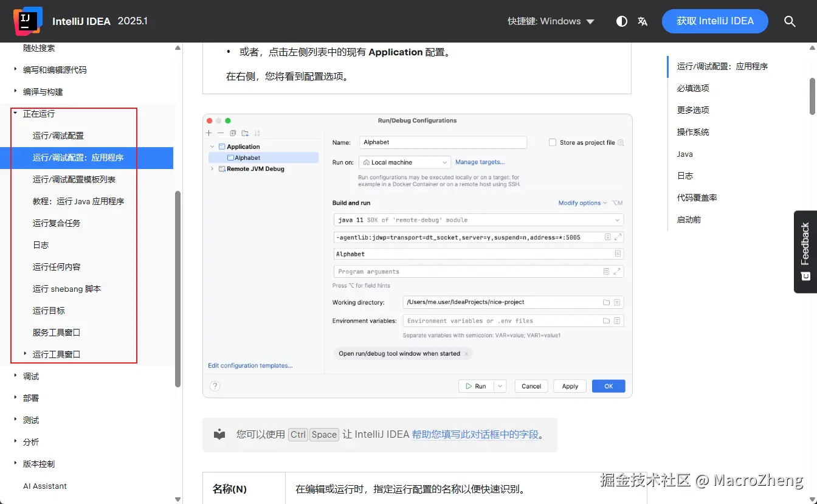The image size is (817, 504).
Task: Click the help question mark in dialog screenshot
Action: (215, 385)
